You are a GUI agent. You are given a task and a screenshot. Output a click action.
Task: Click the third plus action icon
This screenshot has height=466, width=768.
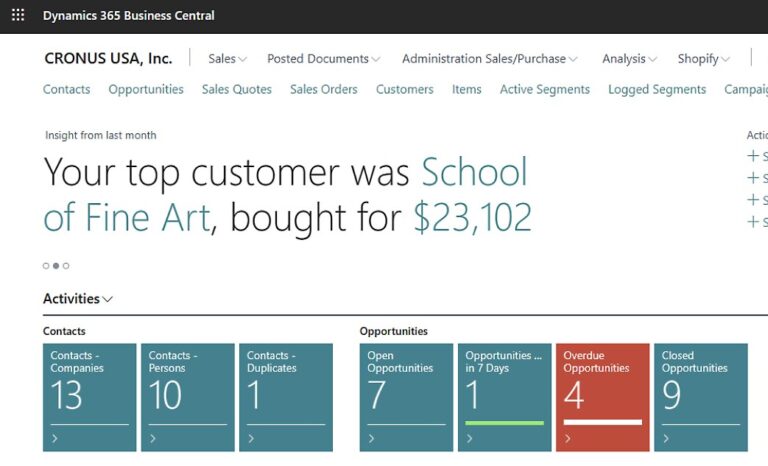pyautogui.click(x=753, y=199)
